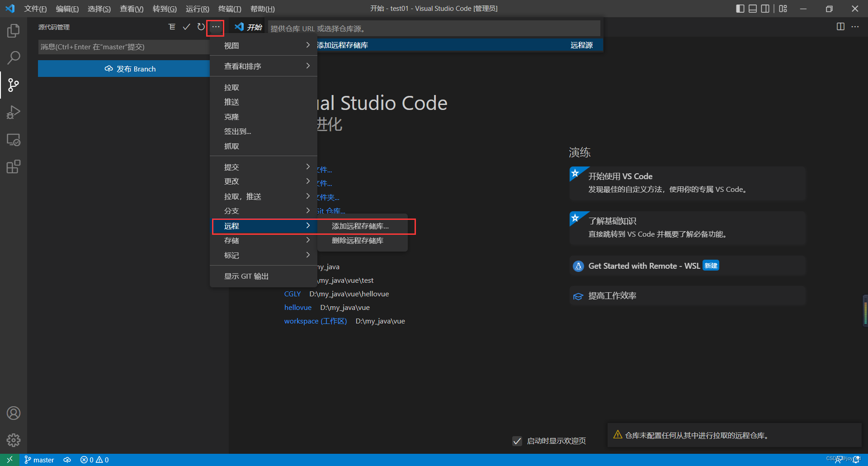Click the commit checkmark icon

pyautogui.click(x=186, y=27)
